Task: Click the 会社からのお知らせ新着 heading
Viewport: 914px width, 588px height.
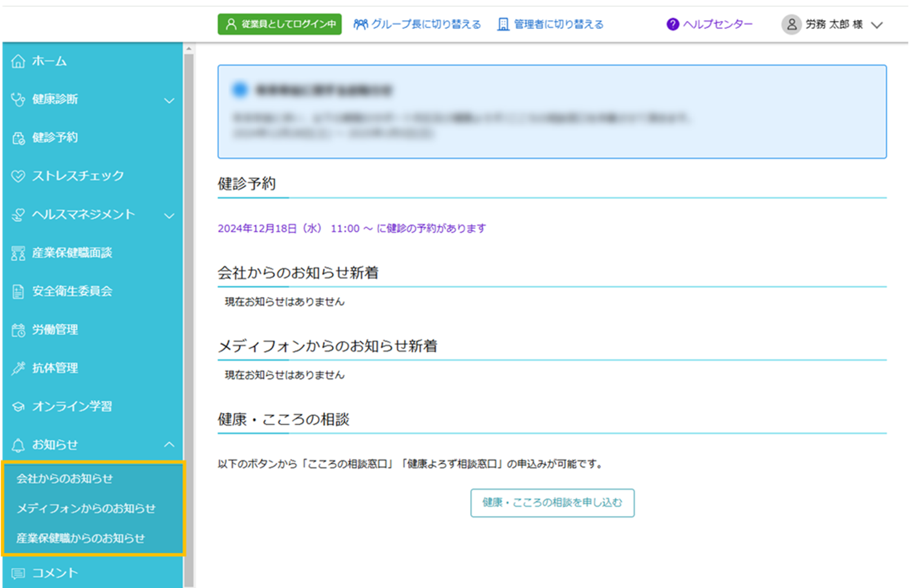Action: pyautogui.click(x=298, y=273)
